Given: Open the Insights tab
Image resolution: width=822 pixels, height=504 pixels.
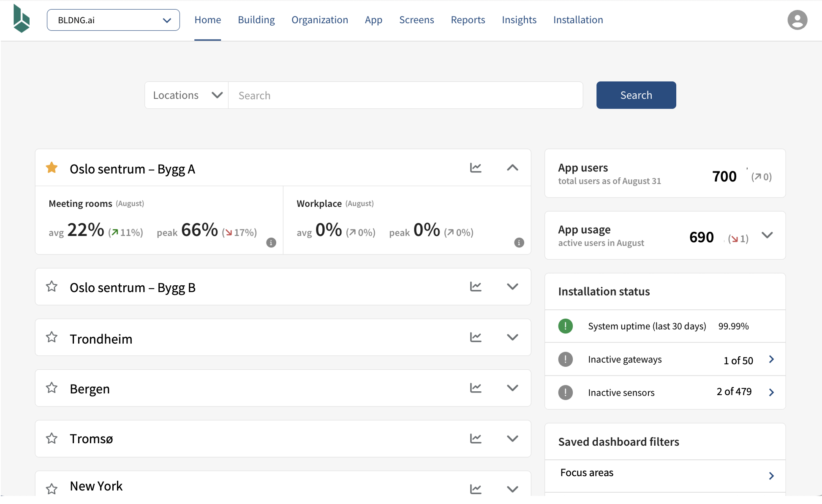Looking at the screenshot, I should (519, 20).
